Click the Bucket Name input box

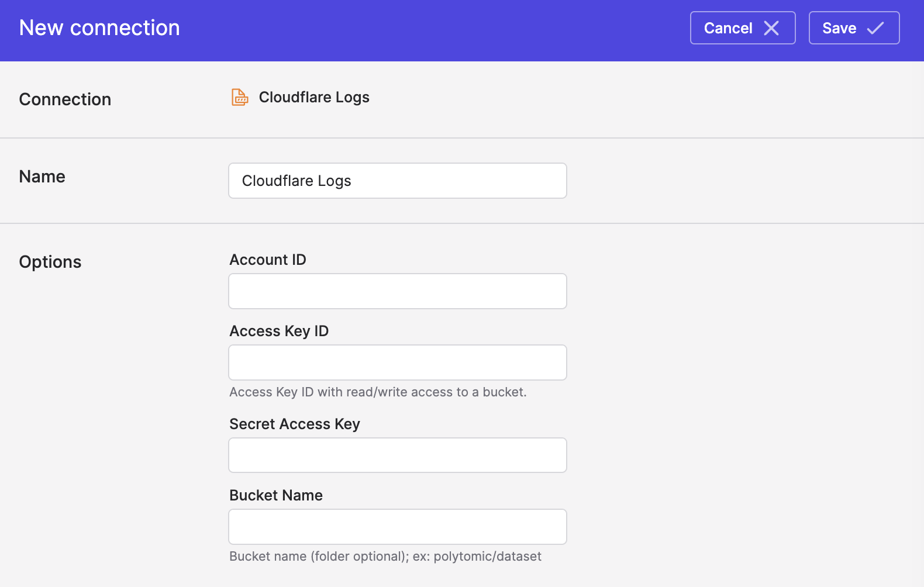pyautogui.click(x=398, y=527)
